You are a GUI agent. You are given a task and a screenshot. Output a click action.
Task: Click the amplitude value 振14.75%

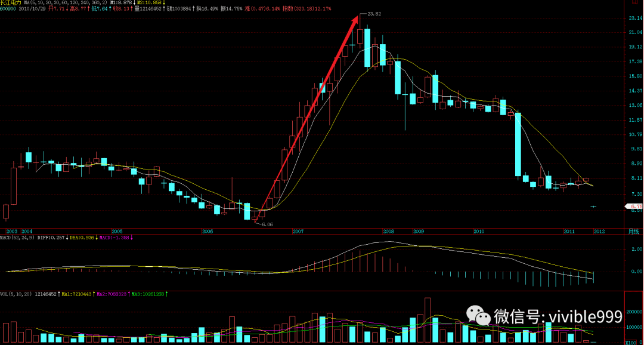[x=231, y=8]
